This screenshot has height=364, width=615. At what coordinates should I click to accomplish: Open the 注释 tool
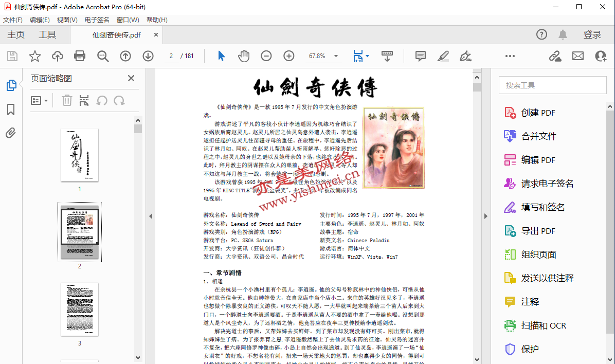[x=521, y=302]
